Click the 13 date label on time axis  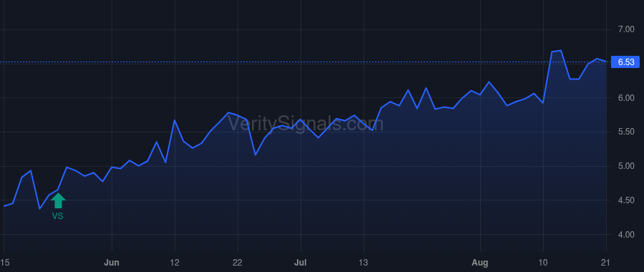coord(364,262)
